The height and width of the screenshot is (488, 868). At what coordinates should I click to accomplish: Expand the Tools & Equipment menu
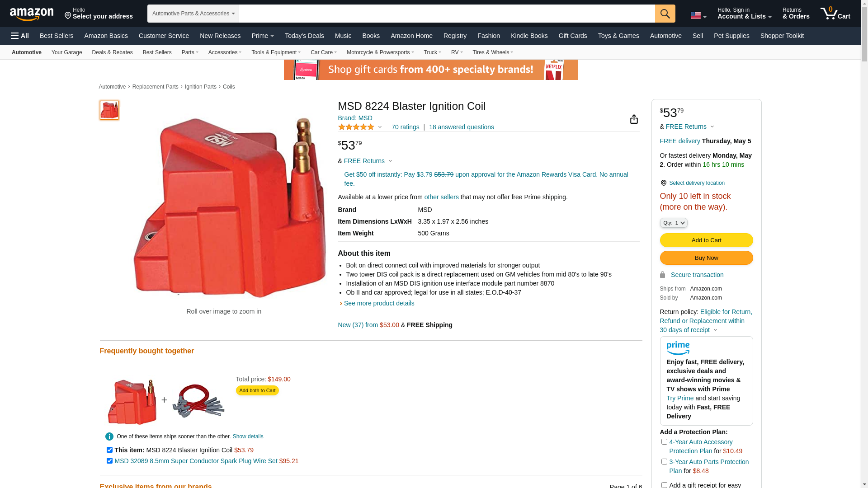click(276, 52)
